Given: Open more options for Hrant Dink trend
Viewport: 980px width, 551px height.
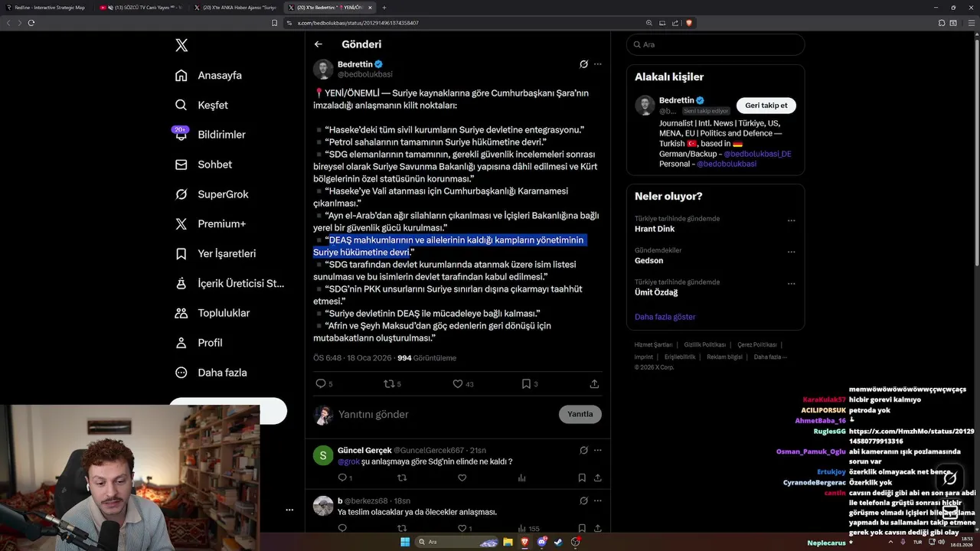Looking at the screenshot, I should [792, 220].
